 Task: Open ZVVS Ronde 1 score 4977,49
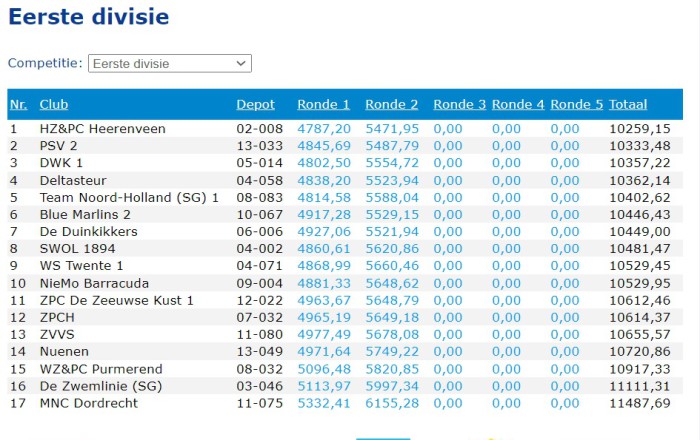click(x=324, y=334)
